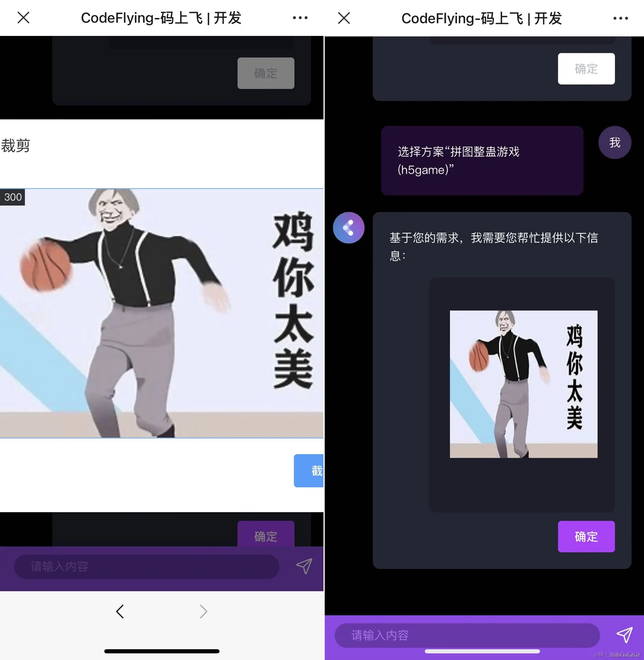Confirm with the bright purple 确定 button
The image size is (644, 660).
(586, 536)
